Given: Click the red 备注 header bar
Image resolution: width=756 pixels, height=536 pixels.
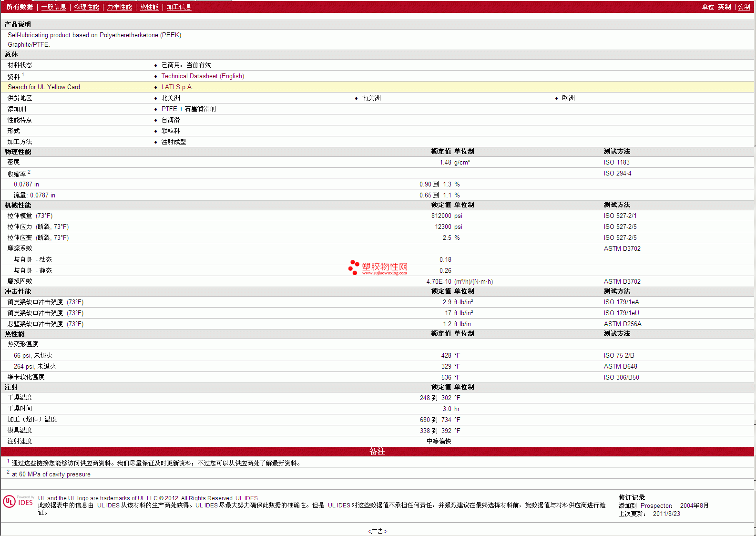Looking at the screenshot, I should click(x=378, y=451).
